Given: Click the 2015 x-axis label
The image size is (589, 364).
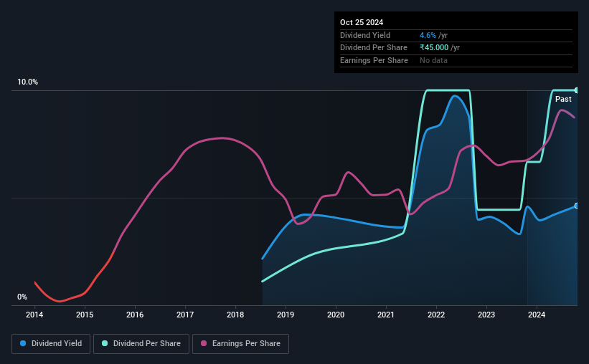Looking at the screenshot, I should (x=85, y=315).
